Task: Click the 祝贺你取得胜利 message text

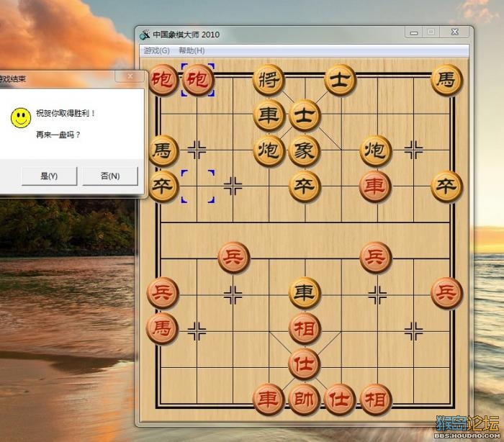Action: click(66, 114)
